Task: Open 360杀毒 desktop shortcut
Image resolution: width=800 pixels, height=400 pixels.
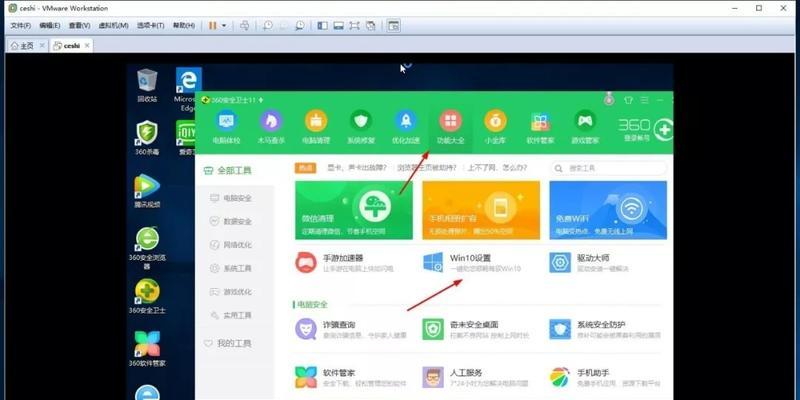Action: coord(147,138)
